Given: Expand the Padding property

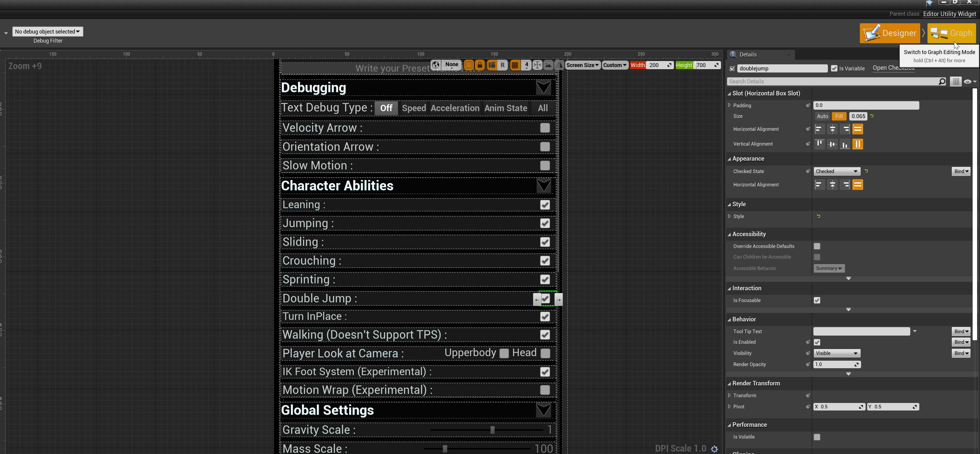Looking at the screenshot, I should 729,105.
